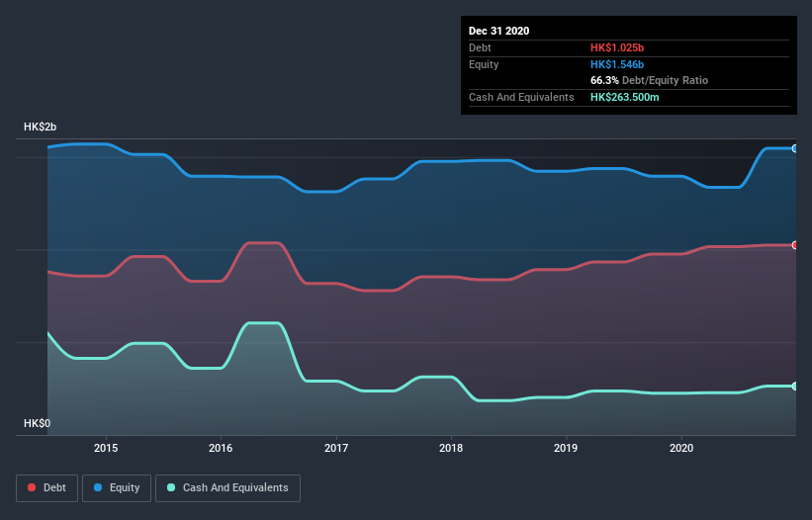812x520 pixels.
Task: Select the blue Equity end-point marker
Action: (795, 148)
